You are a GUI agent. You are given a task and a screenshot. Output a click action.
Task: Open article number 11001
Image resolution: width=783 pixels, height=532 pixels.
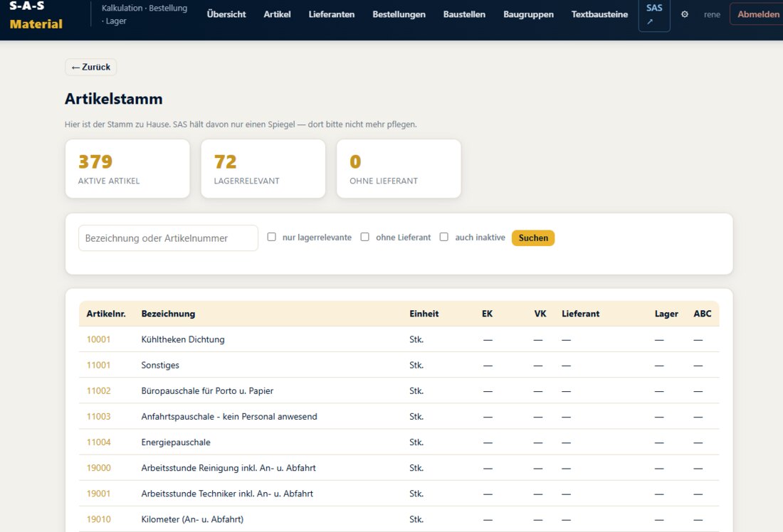(x=98, y=366)
